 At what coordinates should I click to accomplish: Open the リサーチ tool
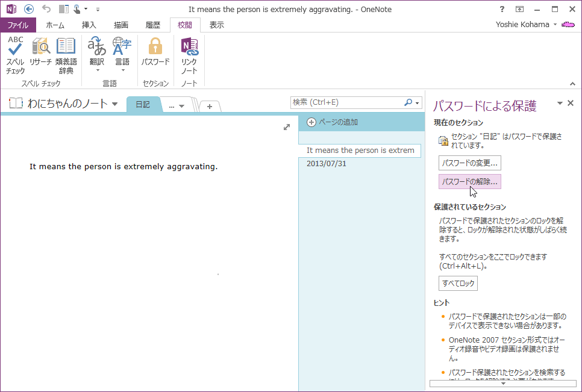(x=40, y=52)
